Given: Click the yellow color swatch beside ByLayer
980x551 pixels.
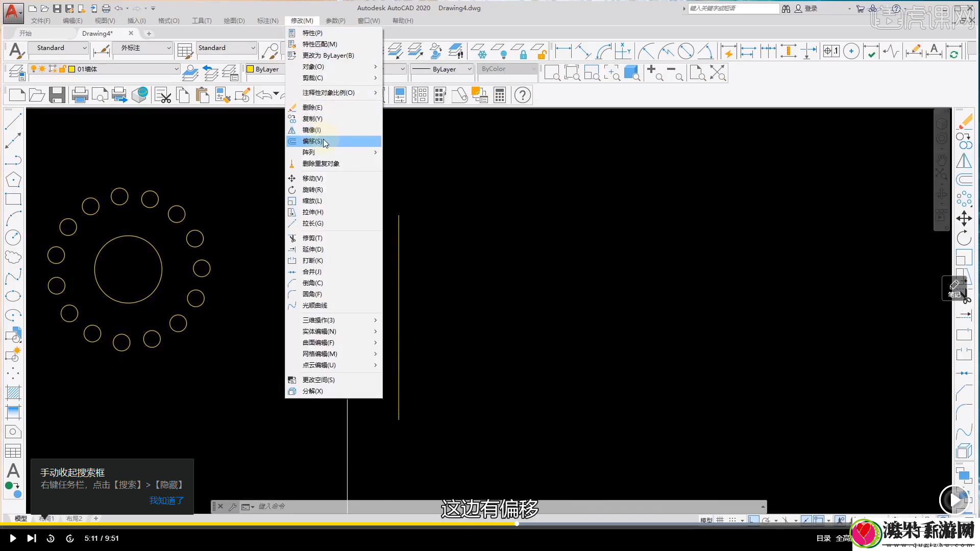Looking at the screenshot, I should pos(250,69).
